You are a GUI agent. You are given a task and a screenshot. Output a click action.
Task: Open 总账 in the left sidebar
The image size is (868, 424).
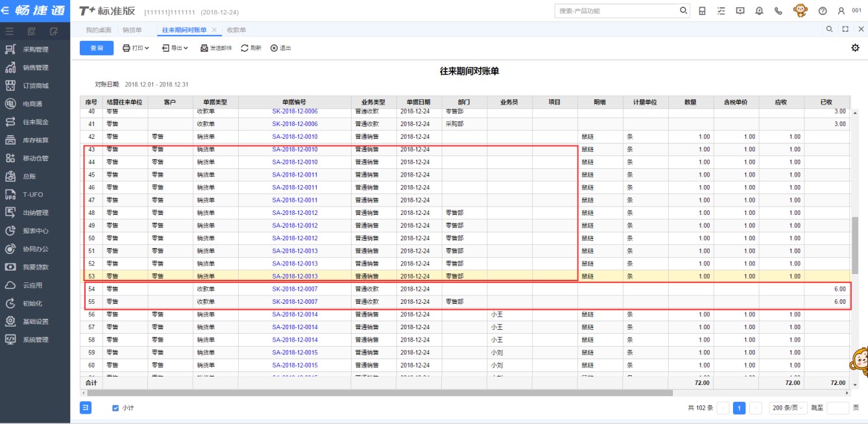(30, 176)
